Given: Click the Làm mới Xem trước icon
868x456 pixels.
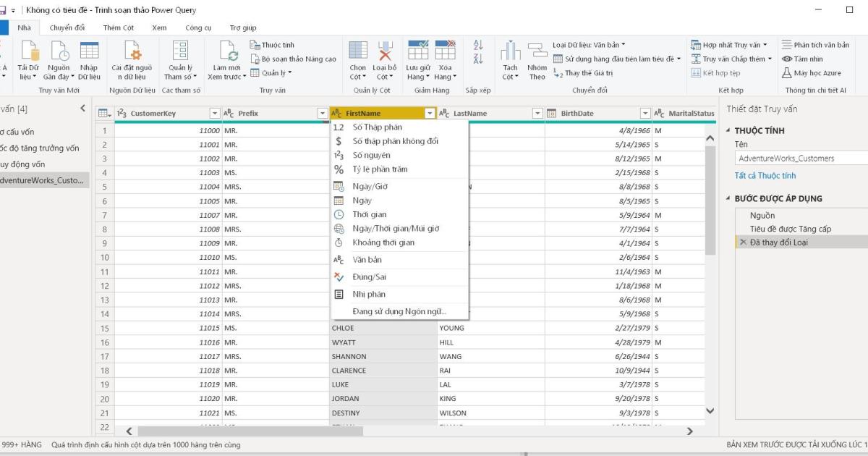Looking at the screenshot, I should [226, 52].
